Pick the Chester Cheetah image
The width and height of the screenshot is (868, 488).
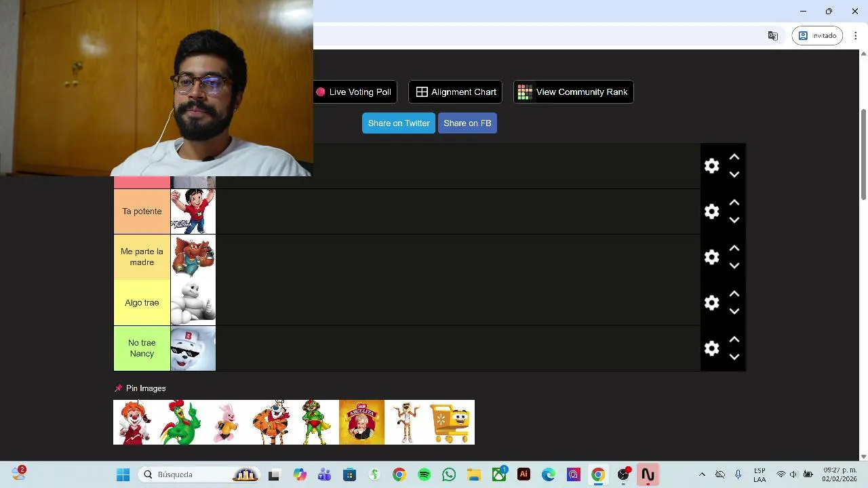tap(407, 422)
